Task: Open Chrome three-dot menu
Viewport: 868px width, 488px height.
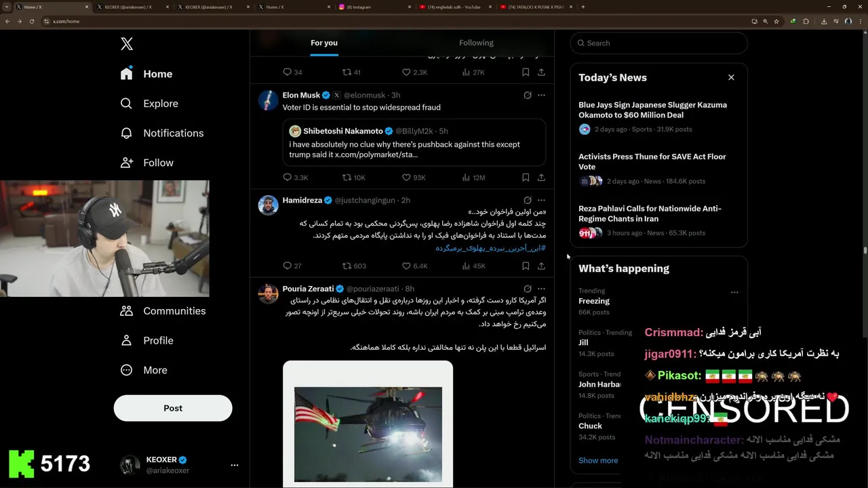Action: (x=860, y=21)
